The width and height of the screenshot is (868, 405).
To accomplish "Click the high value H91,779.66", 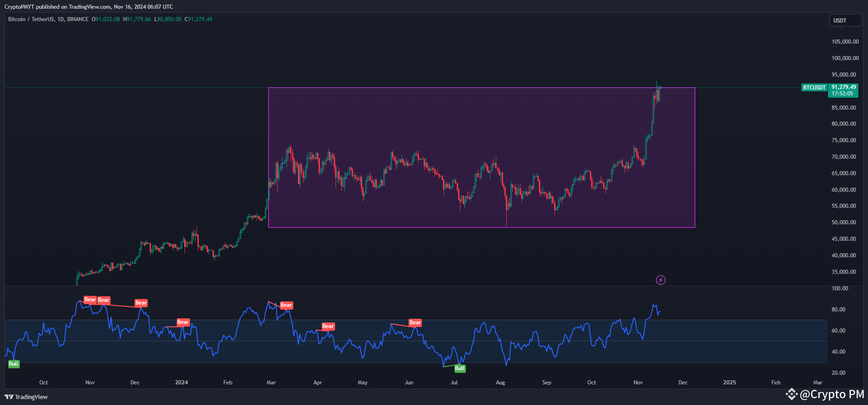I will coord(137,19).
